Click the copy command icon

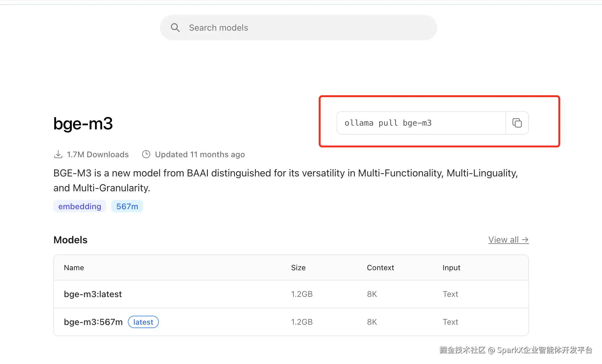click(517, 123)
